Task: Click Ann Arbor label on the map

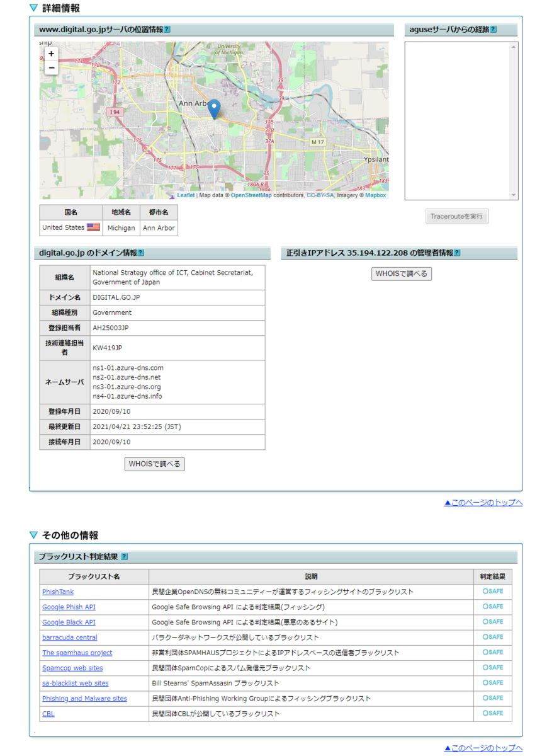Action: 193,103
